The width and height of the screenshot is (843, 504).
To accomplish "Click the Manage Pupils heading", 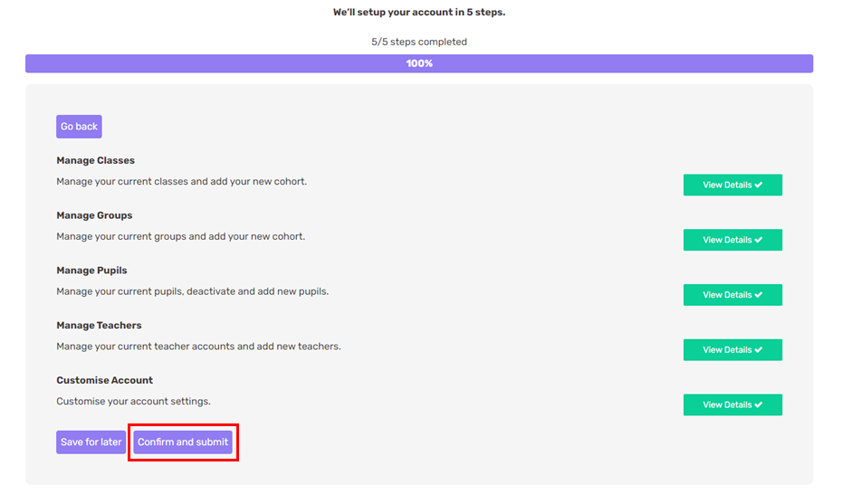I will click(x=92, y=271).
